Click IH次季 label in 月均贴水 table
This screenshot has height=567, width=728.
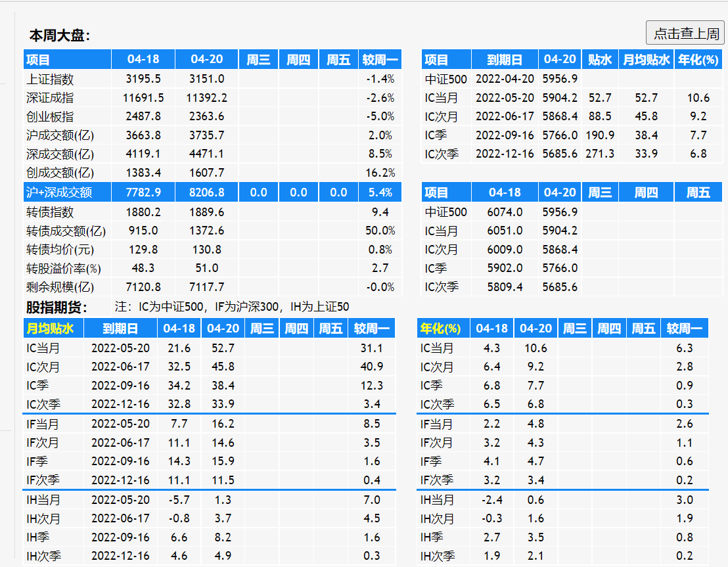click(x=43, y=556)
